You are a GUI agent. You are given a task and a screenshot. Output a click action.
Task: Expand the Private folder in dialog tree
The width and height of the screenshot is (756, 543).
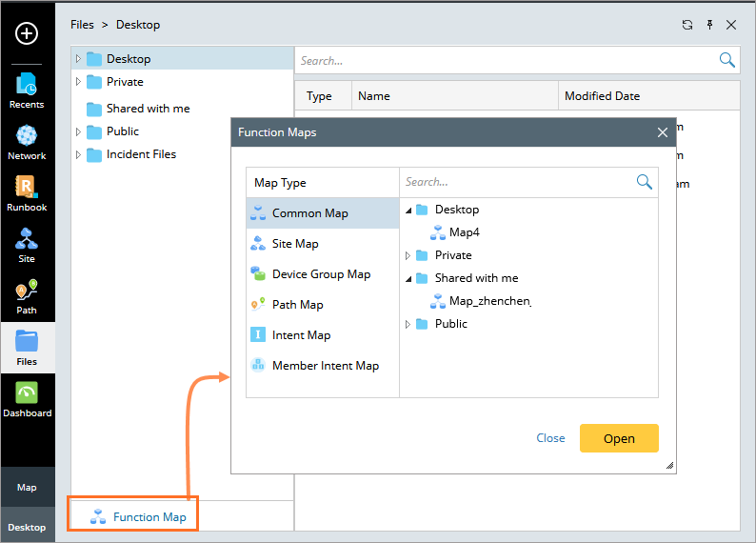[x=408, y=255]
